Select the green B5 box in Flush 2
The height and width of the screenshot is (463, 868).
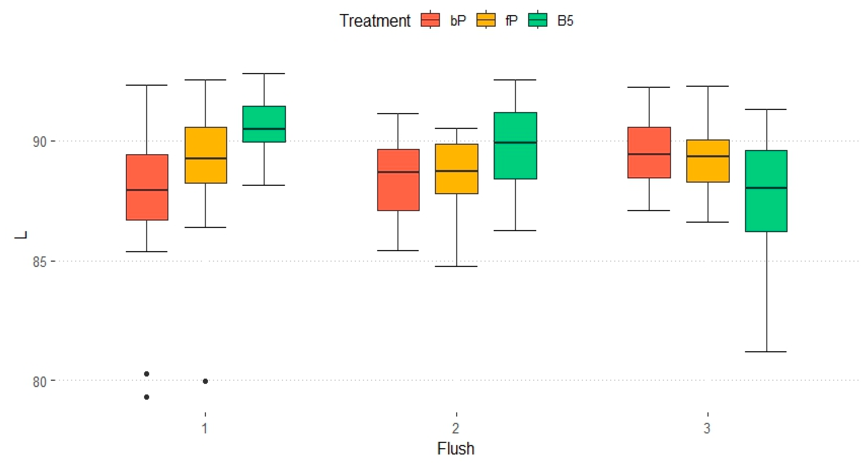pos(515,146)
